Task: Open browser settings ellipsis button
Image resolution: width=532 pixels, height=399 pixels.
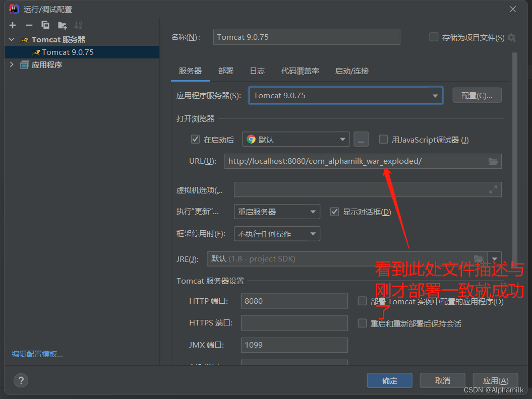Action: [x=361, y=140]
